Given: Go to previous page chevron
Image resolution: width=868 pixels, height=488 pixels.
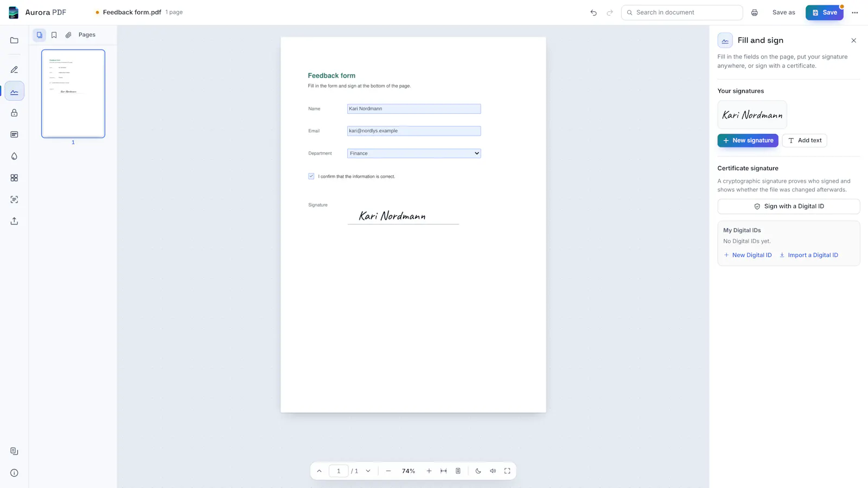Looking at the screenshot, I should click(319, 471).
